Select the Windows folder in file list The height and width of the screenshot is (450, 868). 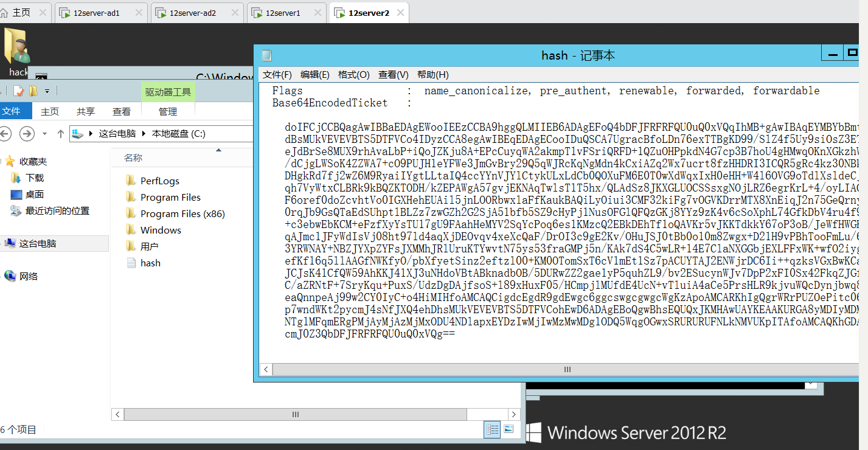tap(153, 230)
